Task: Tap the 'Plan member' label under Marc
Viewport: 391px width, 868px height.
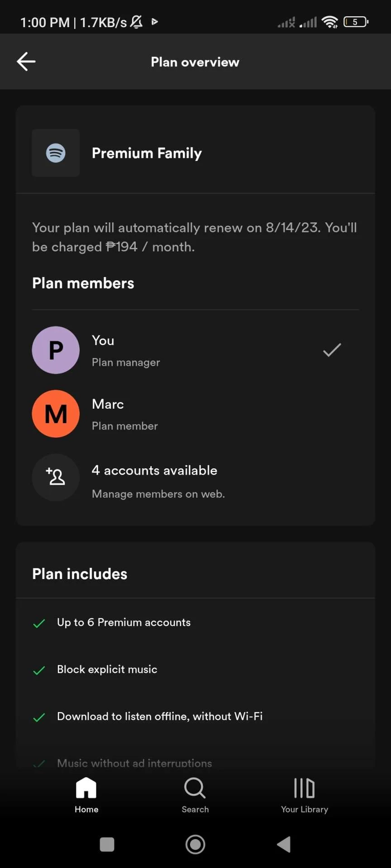Action: [x=125, y=426]
